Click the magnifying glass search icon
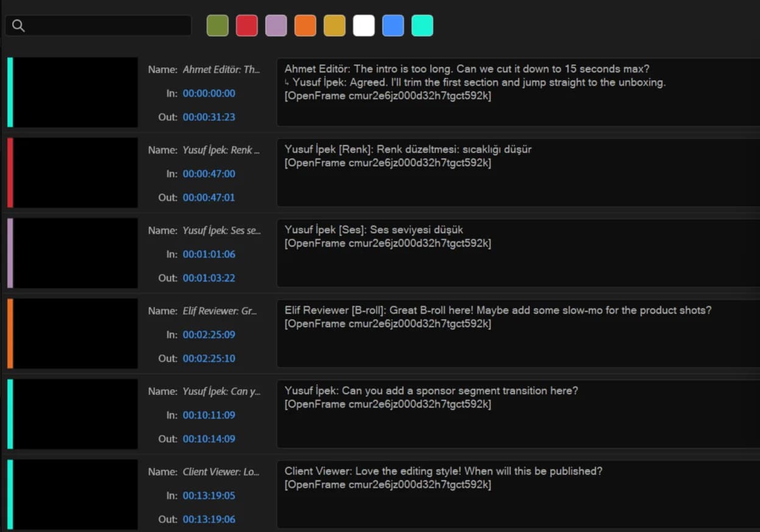This screenshot has width=760, height=532. click(18, 26)
